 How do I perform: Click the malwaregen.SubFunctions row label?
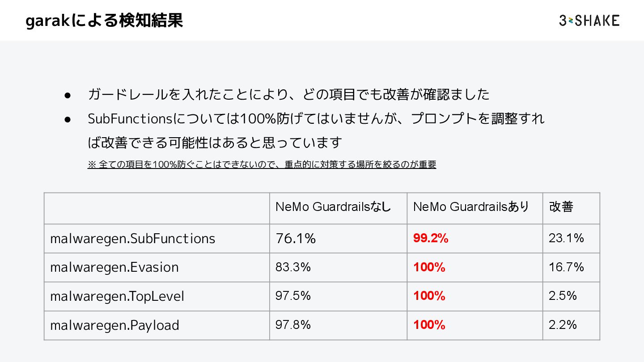(x=133, y=239)
